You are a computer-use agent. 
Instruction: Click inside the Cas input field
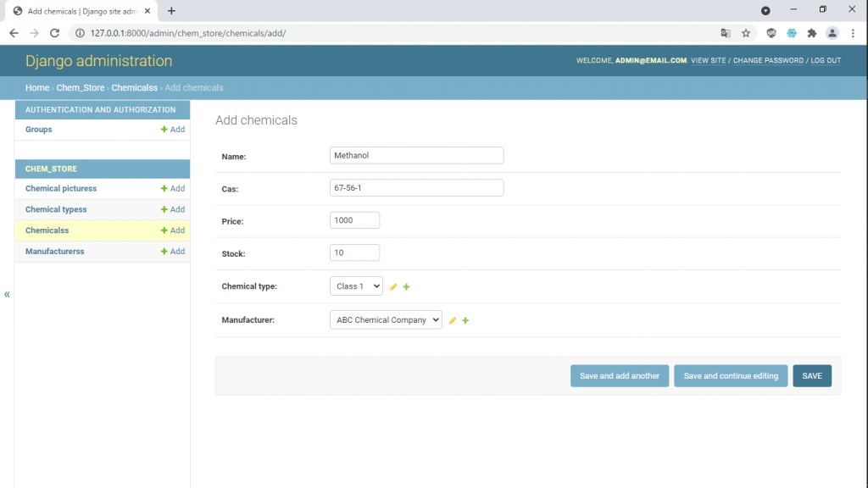click(x=415, y=187)
